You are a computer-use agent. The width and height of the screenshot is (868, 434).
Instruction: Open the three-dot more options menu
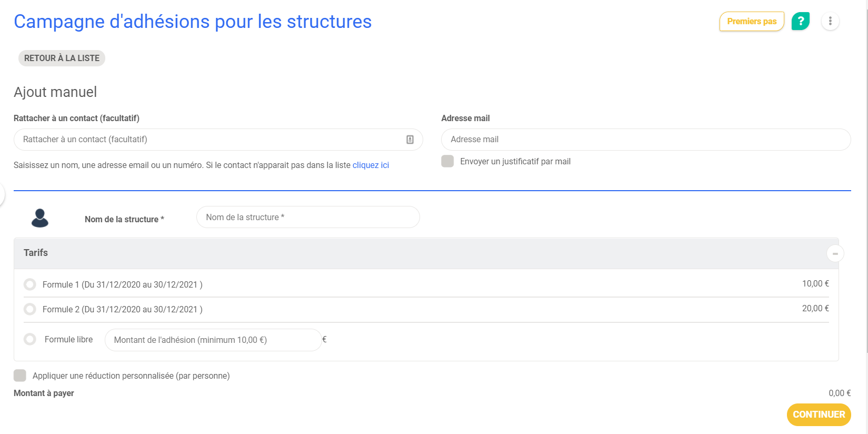point(830,21)
